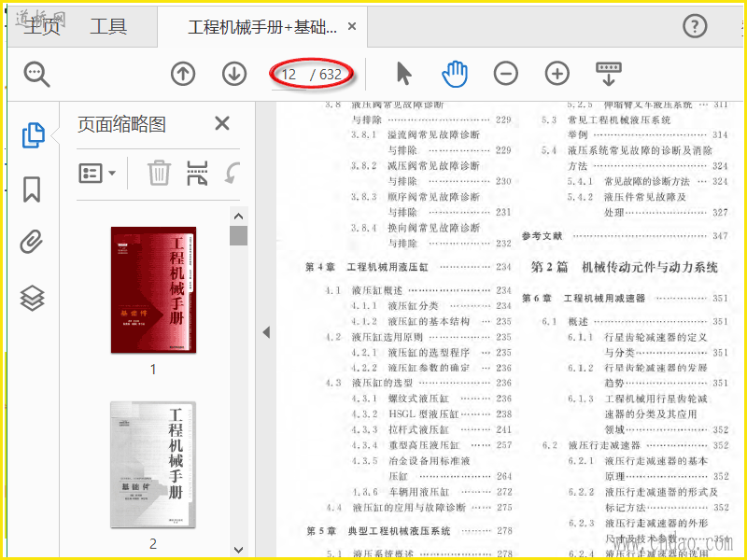Click the 第 5 章 典型工程机械液压系统 entry
Image resolution: width=747 pixels, height=560 pixels.
tap(409, 531)
